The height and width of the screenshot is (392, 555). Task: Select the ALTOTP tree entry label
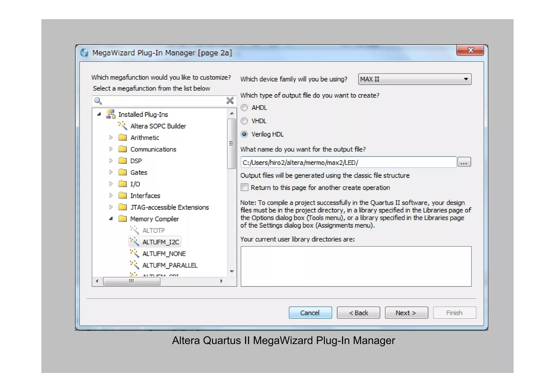pos(154,230)
